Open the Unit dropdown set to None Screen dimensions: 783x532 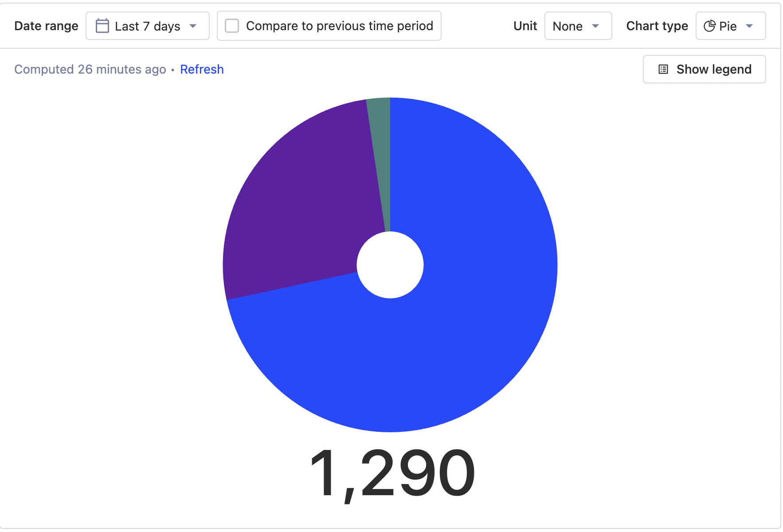(578, 26)
